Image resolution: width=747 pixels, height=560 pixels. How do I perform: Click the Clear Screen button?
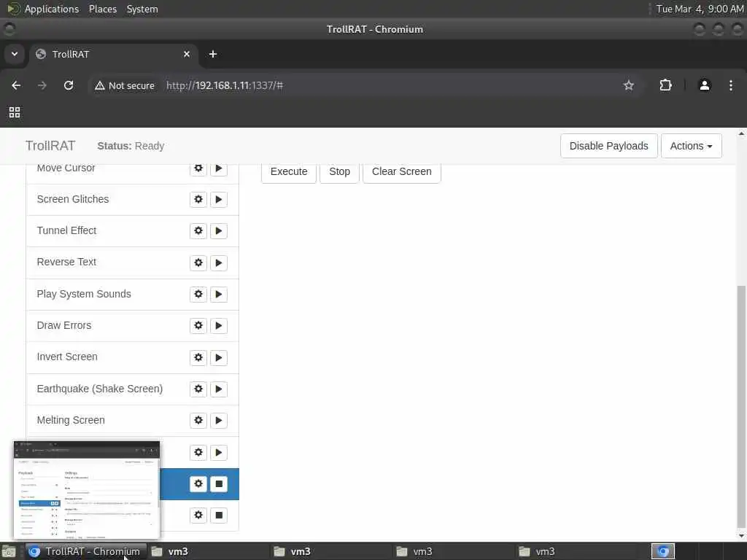pos(402,172)
